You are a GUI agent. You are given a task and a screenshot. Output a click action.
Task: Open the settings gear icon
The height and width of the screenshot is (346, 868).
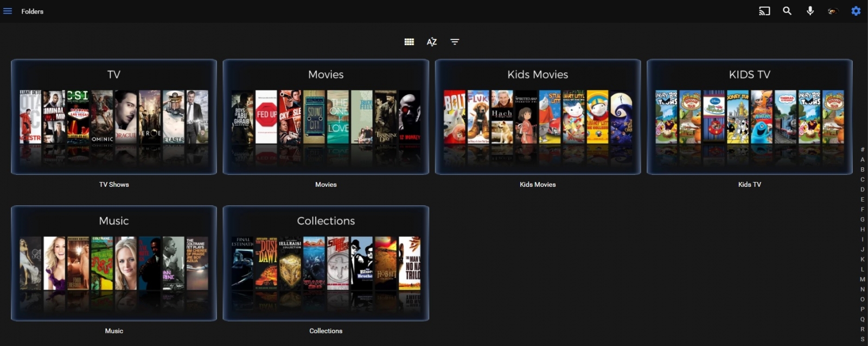pyautogui.click(x=856, y=11)
